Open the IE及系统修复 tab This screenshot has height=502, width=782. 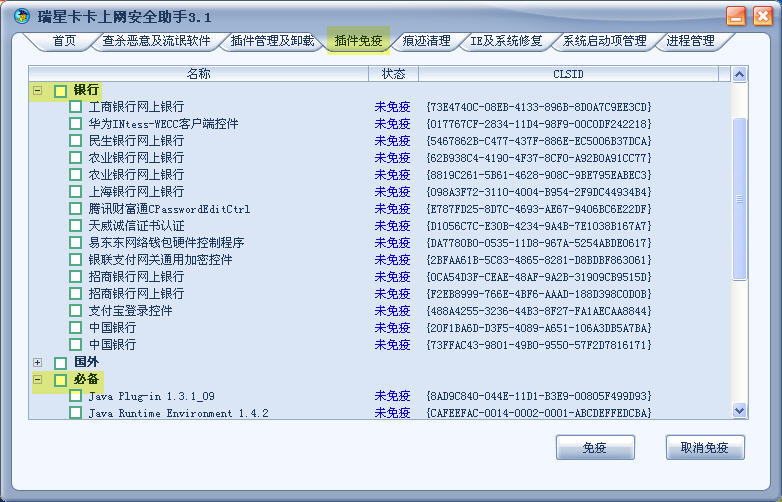pyautogui.click(x=506, y=41)
